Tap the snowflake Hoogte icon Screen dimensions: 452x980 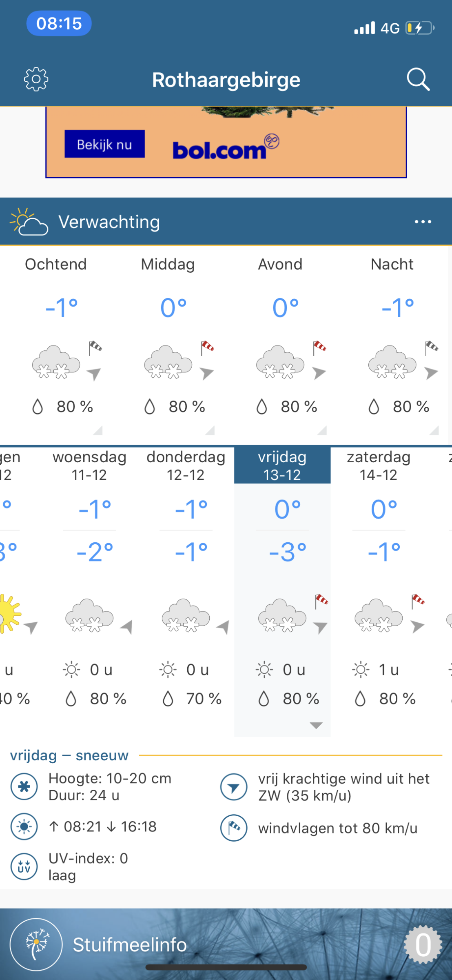click(24, 786)
